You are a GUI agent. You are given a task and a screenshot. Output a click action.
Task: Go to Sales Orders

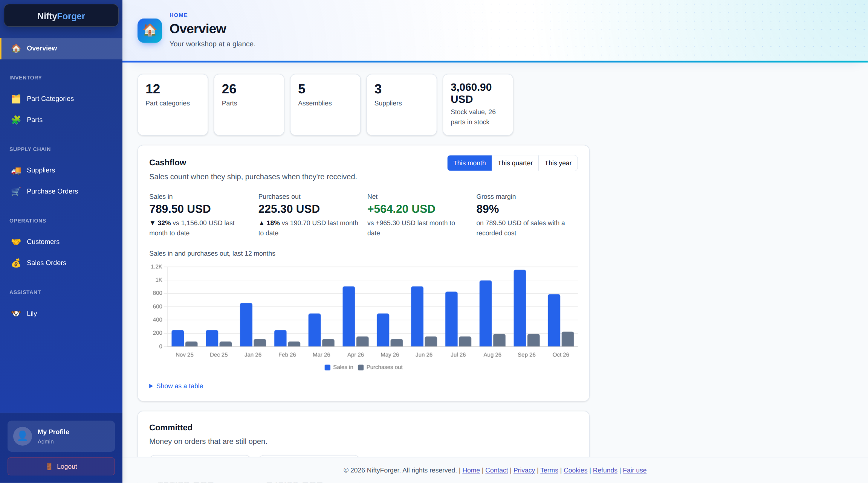[61, 263]
